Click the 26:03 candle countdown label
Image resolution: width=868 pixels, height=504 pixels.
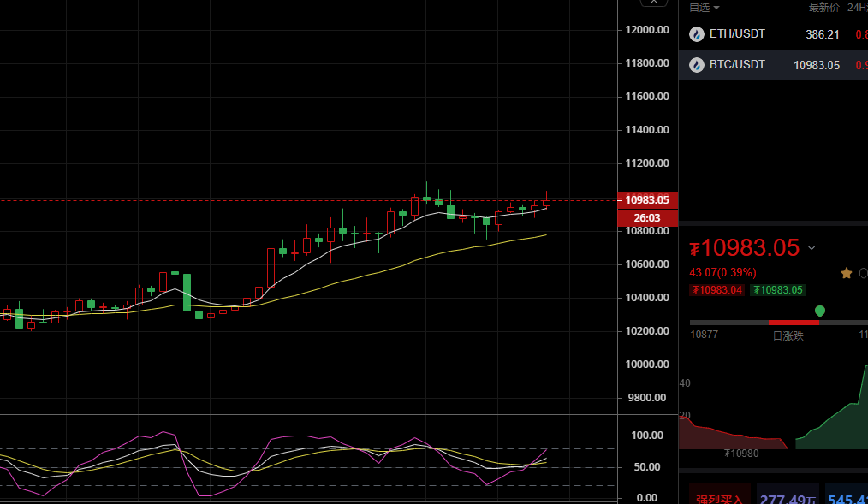coord(647,217)
